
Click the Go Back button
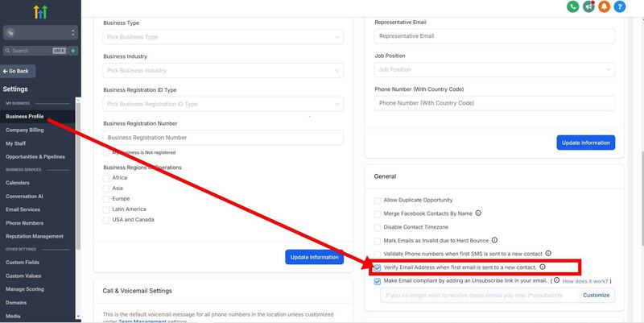pyautogui.click(x=18, y=71)
